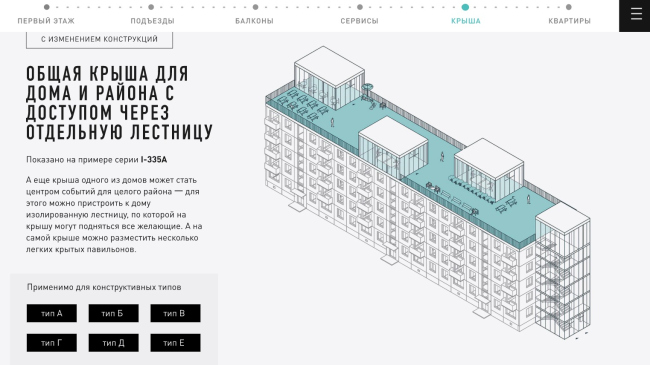The height and width of the screenshot is (365, 650).
Task: Go to the ПОДЪЕЗДЫ section dot
Action: (151, 7)
